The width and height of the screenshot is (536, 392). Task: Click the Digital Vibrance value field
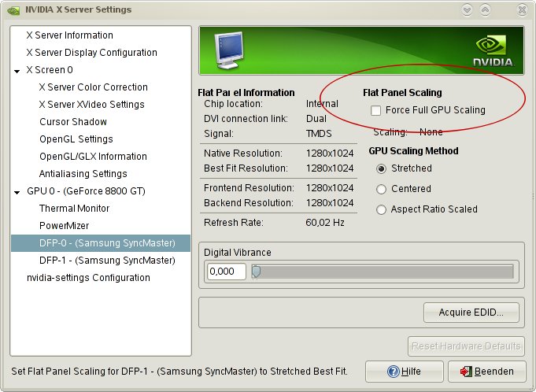(x=226, y=272)
